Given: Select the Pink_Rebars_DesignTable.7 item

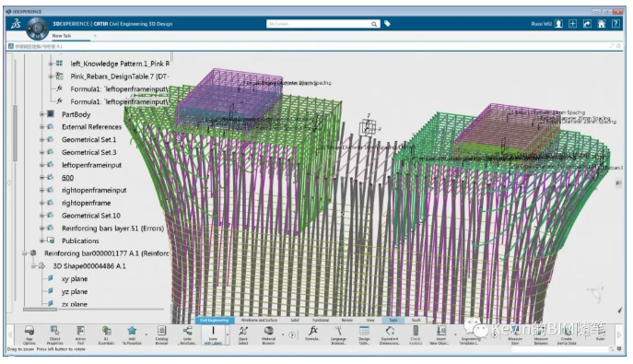Looking at the screenshot, I should click(120, 76).
